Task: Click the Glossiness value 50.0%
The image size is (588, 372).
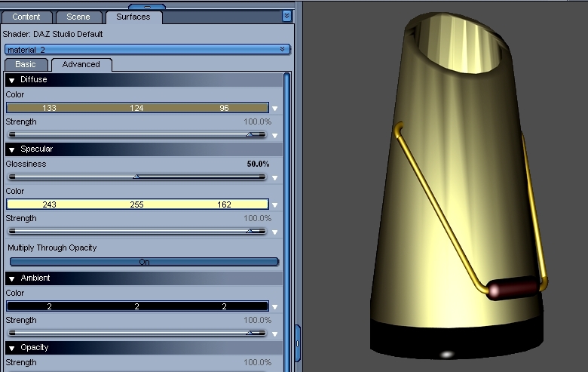Action: (258, 164)
